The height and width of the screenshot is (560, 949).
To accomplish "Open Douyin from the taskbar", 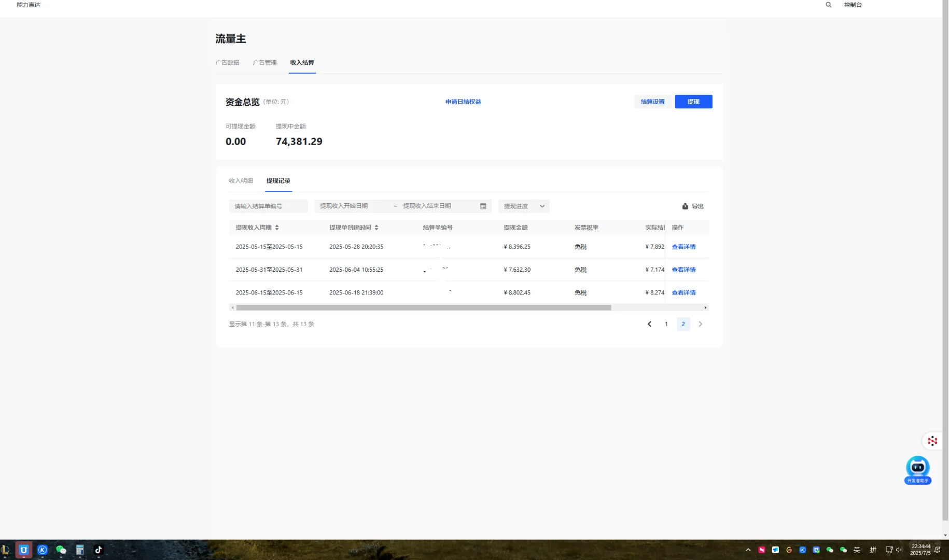I will [99, 550].
